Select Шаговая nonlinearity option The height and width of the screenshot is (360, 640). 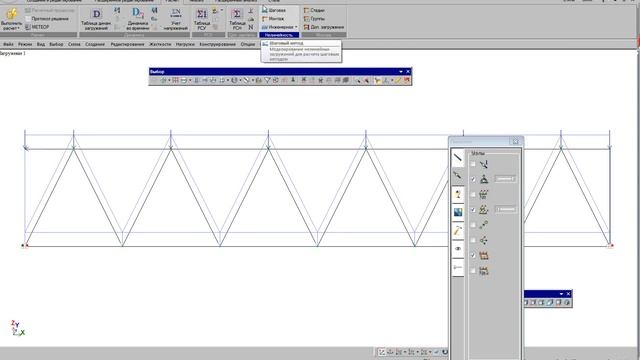point(274,10)
